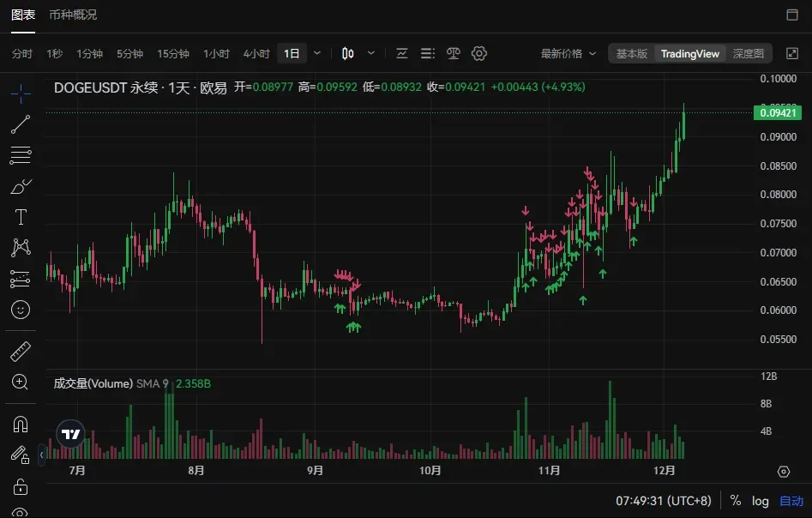Viewport: 812px width, 518px height.
Task: Open the indicators button
Action: click(402, 53)
